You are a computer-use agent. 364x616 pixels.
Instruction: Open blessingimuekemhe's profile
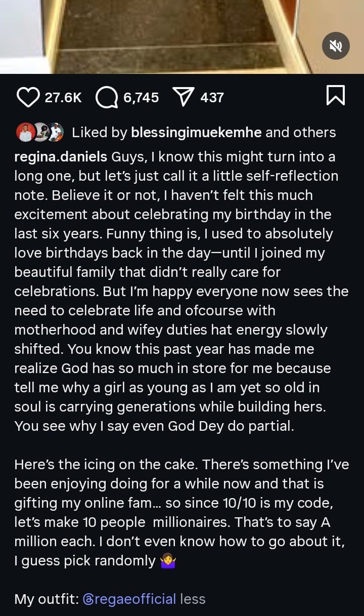196,133
